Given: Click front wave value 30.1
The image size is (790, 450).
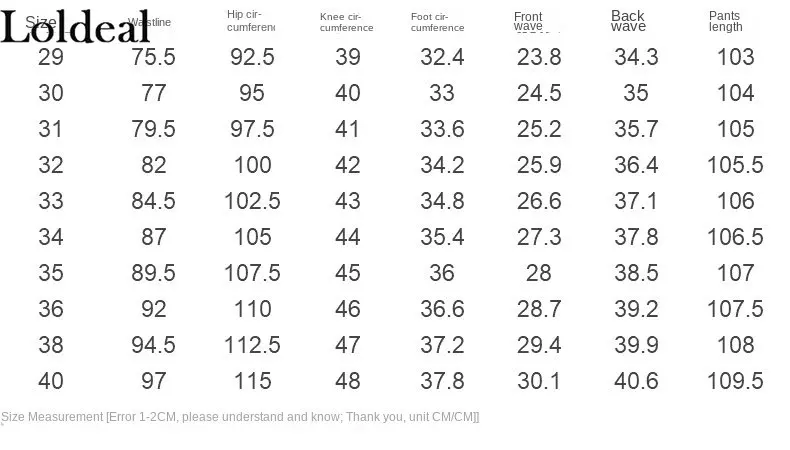Looking at the screenshot, I should [x=539, y=381].
